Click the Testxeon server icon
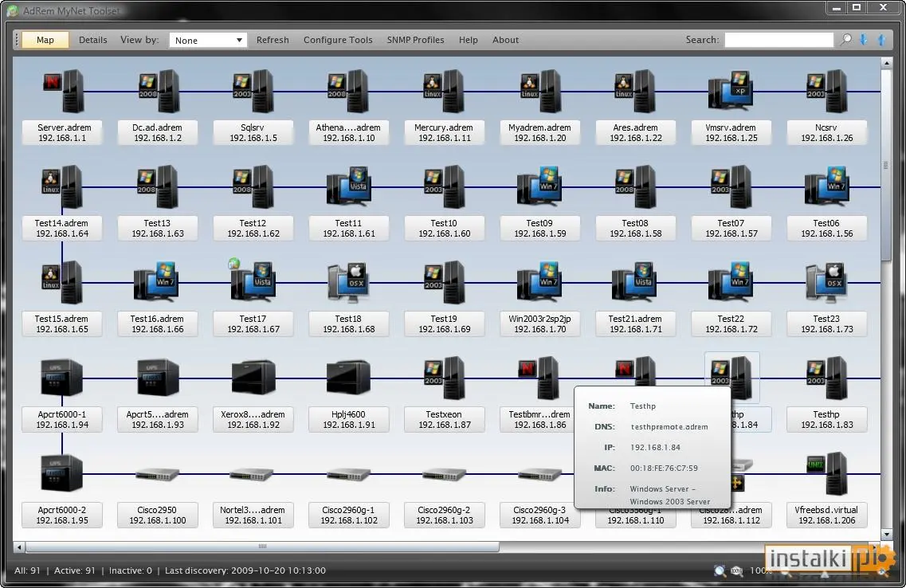The width and height of the screenshot is (906, 588). coord(444,378)
